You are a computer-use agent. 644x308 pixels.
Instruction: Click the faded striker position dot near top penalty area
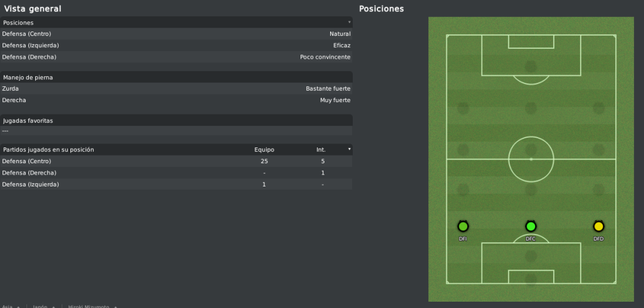531,67
